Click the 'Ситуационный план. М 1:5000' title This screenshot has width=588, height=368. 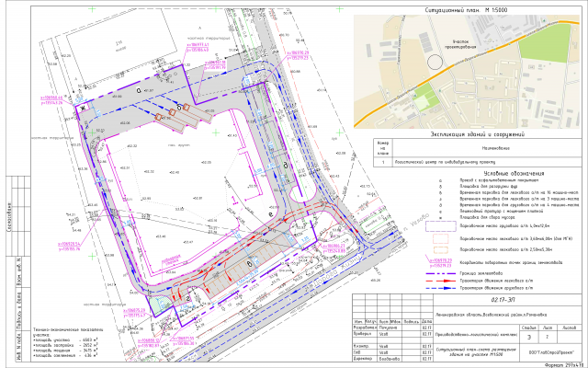point(466,10)
